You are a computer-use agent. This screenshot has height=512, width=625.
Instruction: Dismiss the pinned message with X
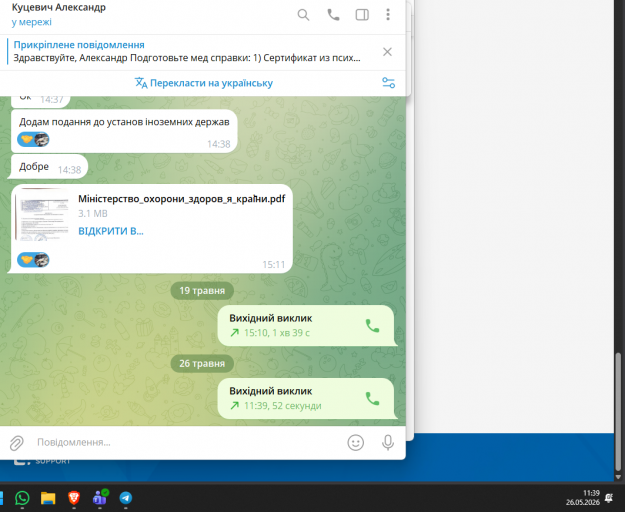(387, 52)
